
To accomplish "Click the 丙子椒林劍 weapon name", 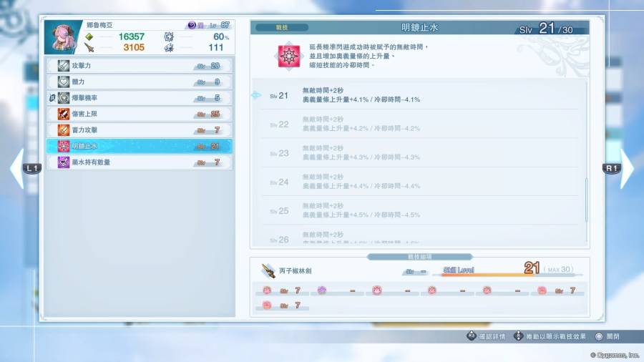I will click(296, 271).
